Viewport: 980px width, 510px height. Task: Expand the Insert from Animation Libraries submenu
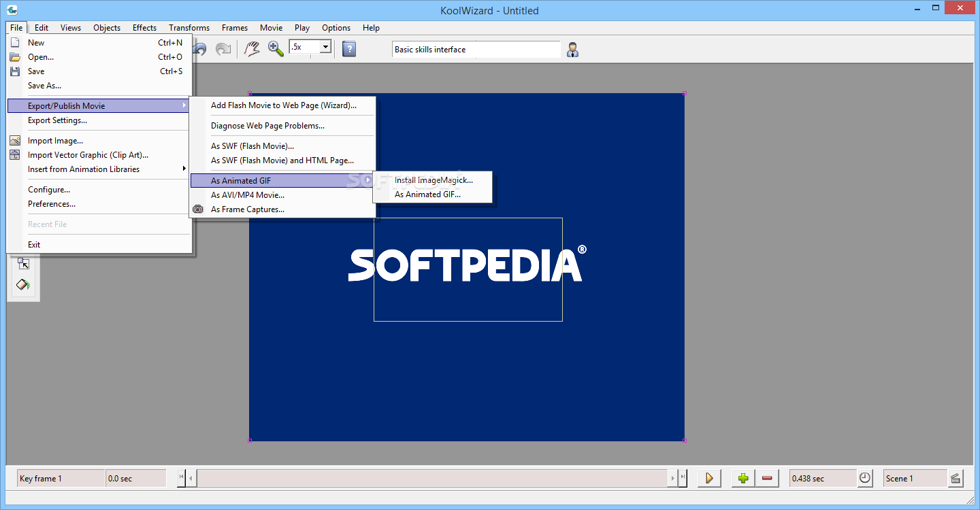point(99,169)
